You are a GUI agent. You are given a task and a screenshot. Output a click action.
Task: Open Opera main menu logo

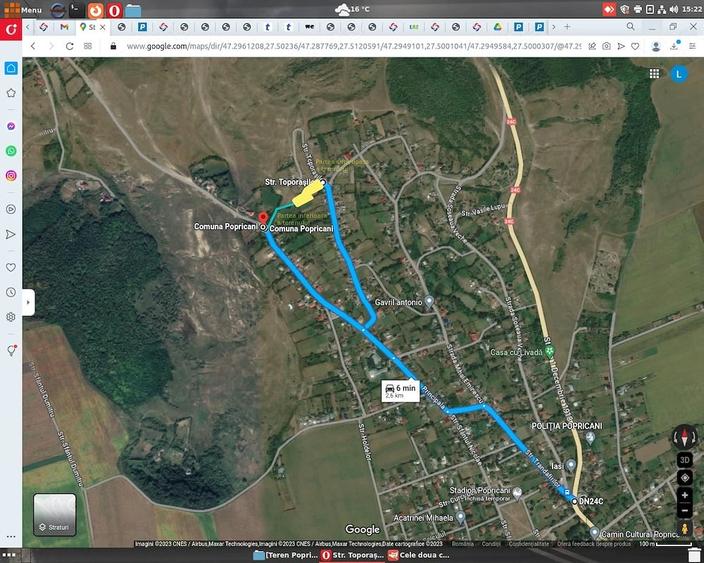click(11, 30)
